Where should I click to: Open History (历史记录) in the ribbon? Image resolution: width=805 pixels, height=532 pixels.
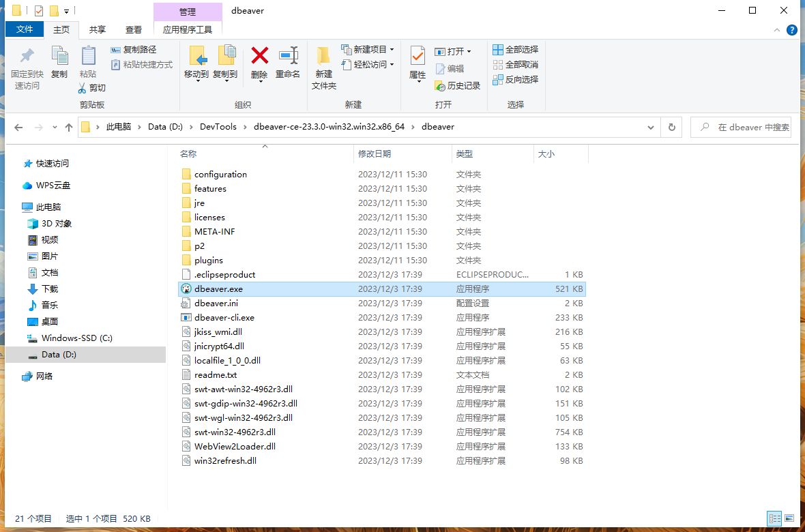point(458,86)
